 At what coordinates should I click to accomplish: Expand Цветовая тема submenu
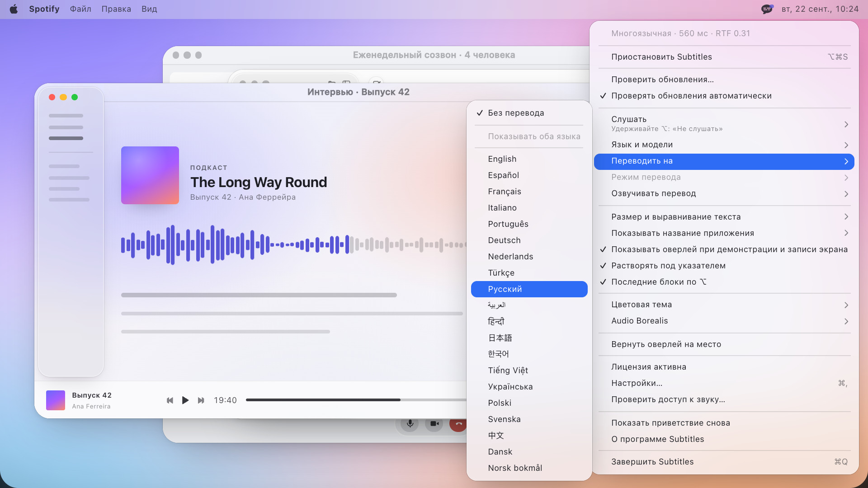tap(724, 305)
